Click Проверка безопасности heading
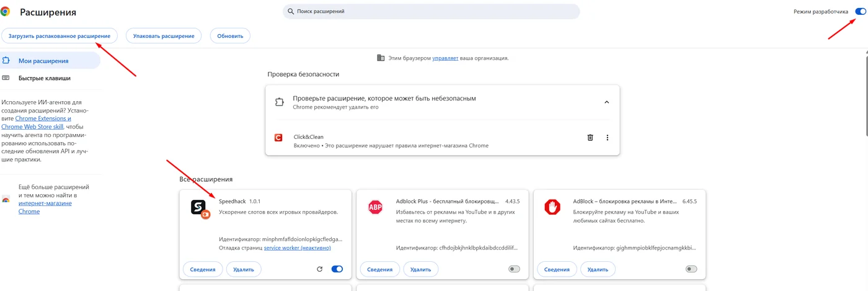 303,74
